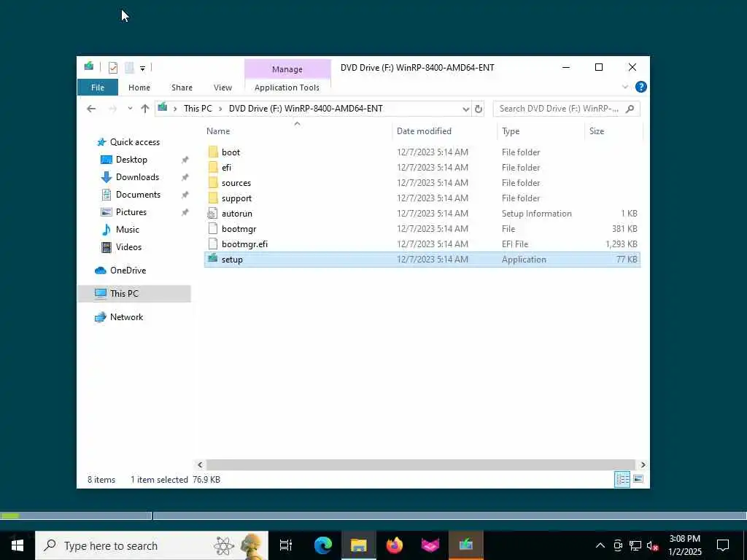
Task: Select the efi folder icon
Action: [x=213, y=168]
